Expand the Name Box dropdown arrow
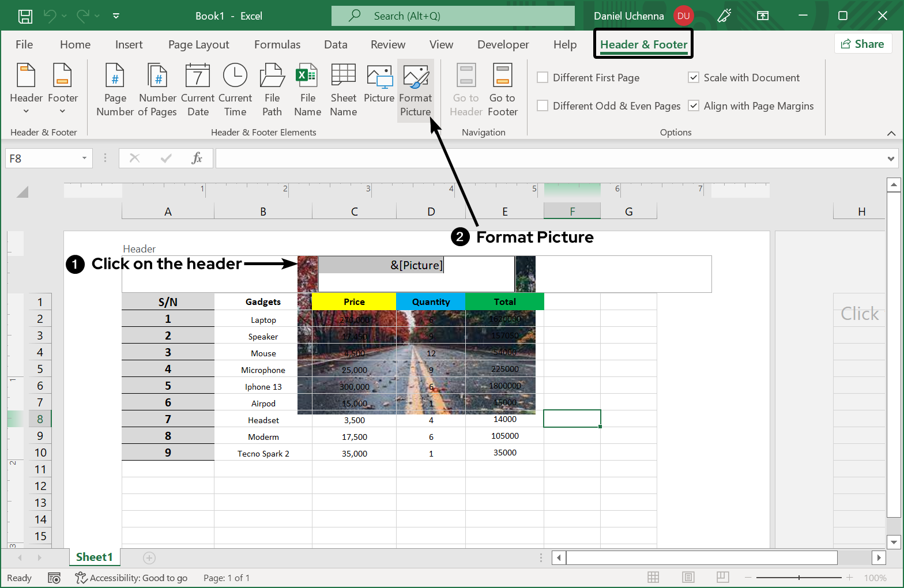This screenshot has width=904, height=588. point(84,159)
